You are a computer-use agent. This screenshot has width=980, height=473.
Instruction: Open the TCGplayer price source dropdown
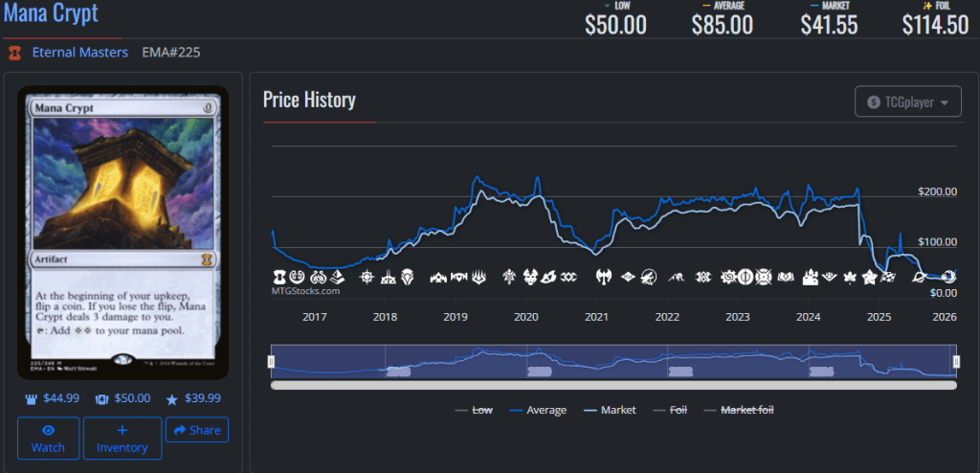(x=907, y=101)
